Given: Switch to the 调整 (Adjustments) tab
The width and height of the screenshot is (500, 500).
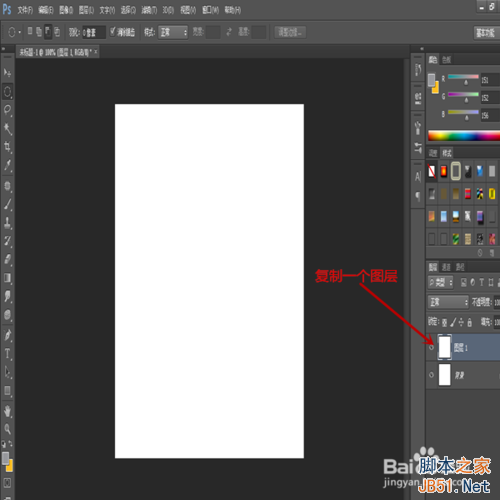Looking at the screenshot, I should [x=433, y=153].
